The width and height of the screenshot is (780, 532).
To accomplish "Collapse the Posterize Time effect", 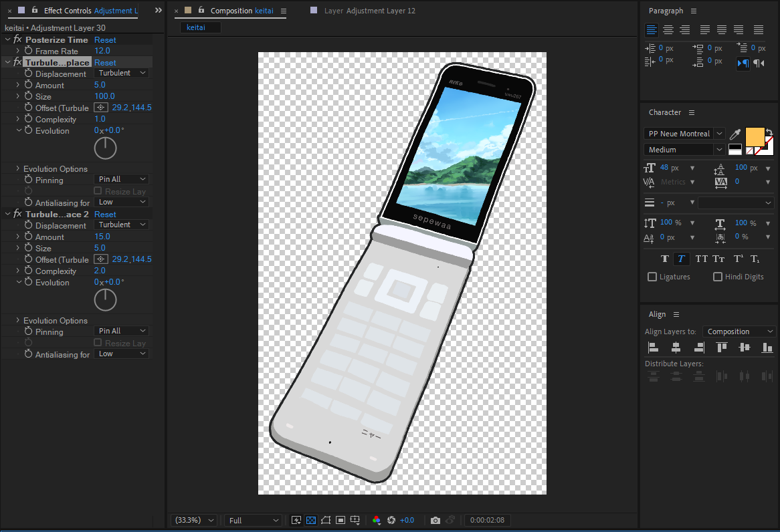I will [x=7, y=40].
